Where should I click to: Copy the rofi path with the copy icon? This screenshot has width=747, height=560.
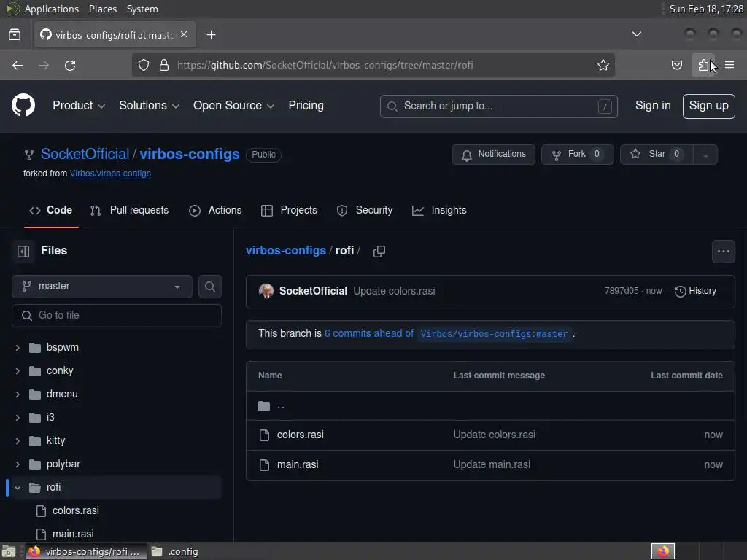point(379,251)
